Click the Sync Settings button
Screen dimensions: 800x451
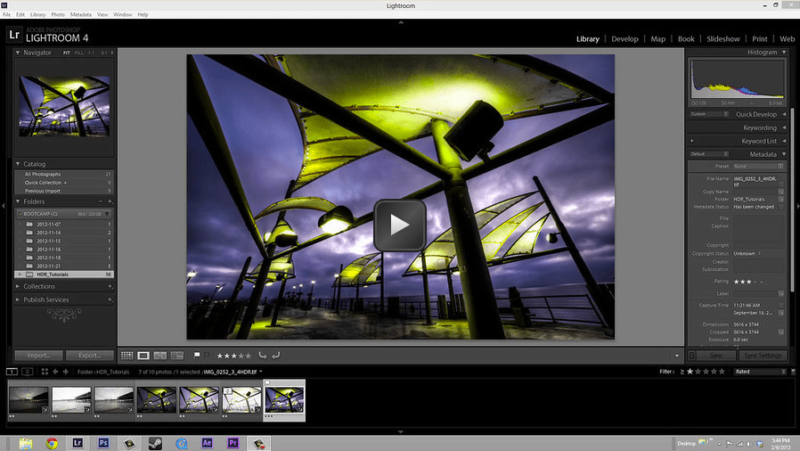(x=763, y=355)
